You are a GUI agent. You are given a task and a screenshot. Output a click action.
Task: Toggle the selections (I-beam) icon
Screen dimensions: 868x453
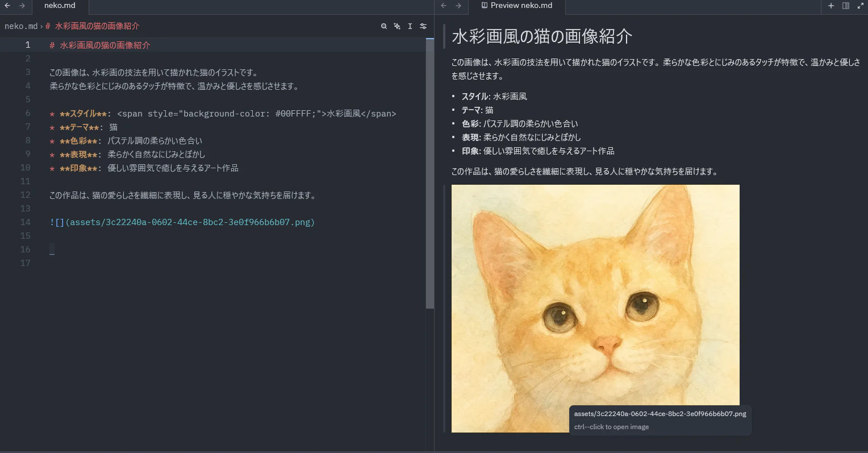(410, 26)
